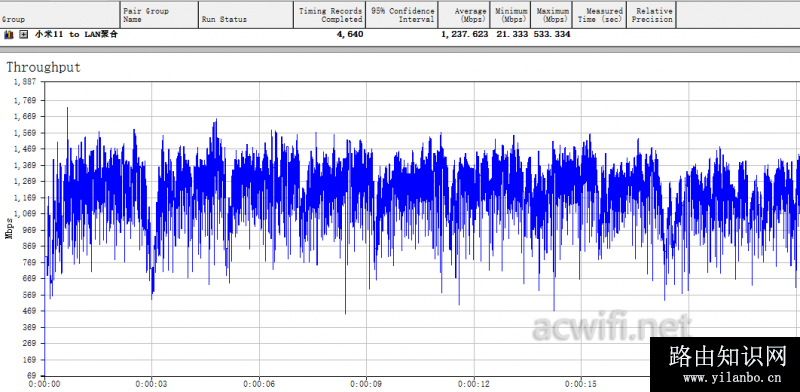Click the 95% Confidence Interval column header

402,14
